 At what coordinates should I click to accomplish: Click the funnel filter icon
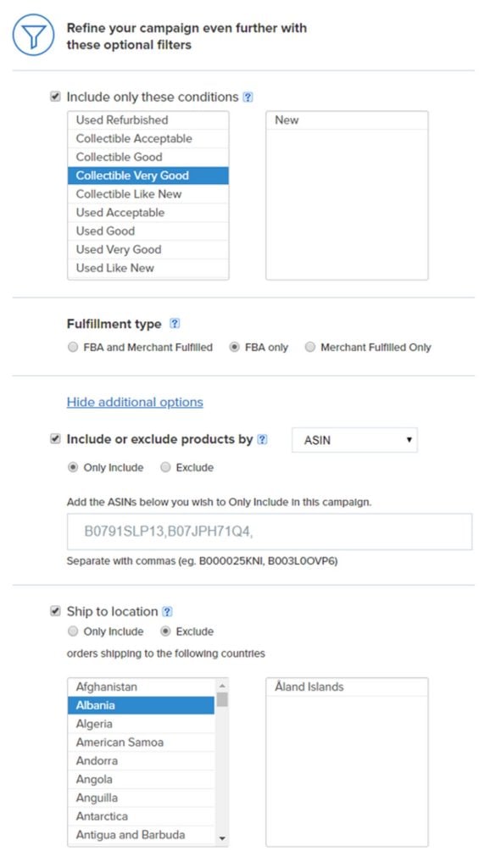(33, 35)
